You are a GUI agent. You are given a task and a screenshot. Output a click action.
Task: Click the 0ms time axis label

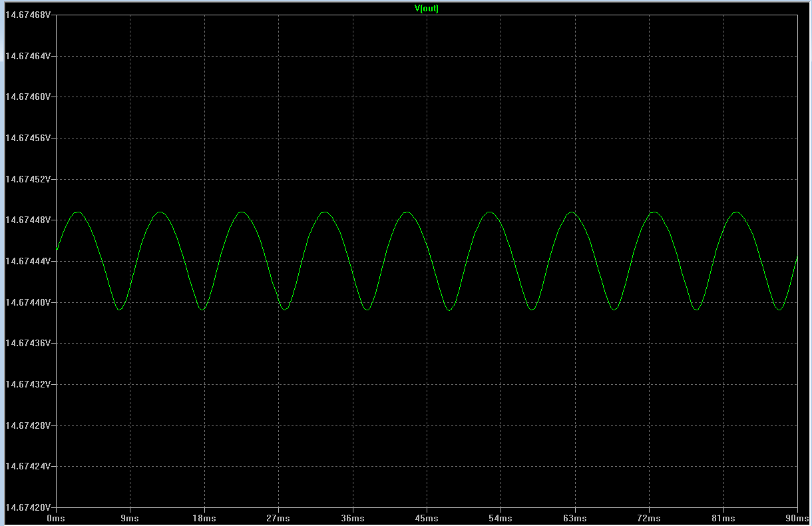click(x=56, y=518)
